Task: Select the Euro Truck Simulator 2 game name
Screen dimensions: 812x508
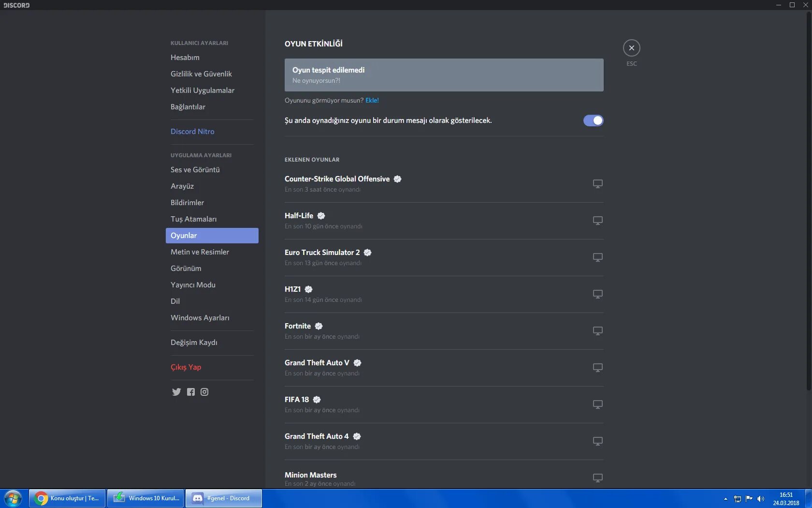Action: pyautogui.click(x=322, y=253)
